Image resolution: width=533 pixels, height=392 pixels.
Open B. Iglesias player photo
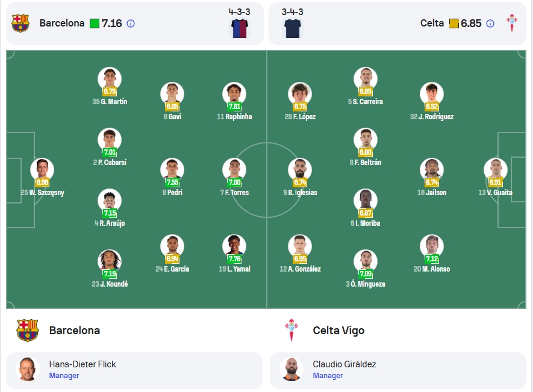tap(300, 170)
